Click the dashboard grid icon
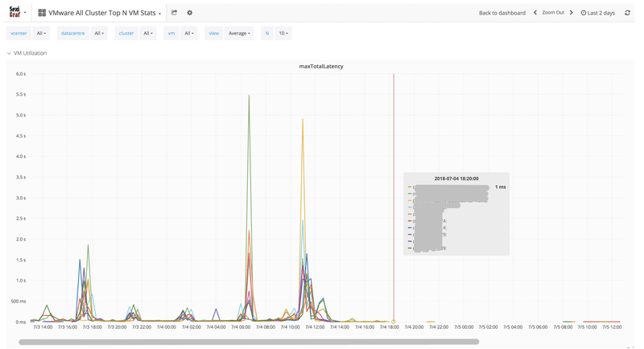This screenshot has height=349, width=644. click(42, 13)
